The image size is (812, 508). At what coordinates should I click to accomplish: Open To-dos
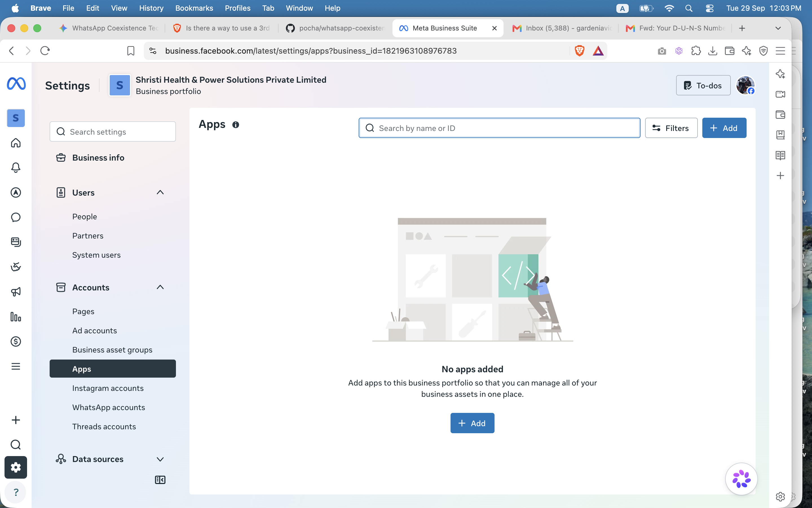703,85
